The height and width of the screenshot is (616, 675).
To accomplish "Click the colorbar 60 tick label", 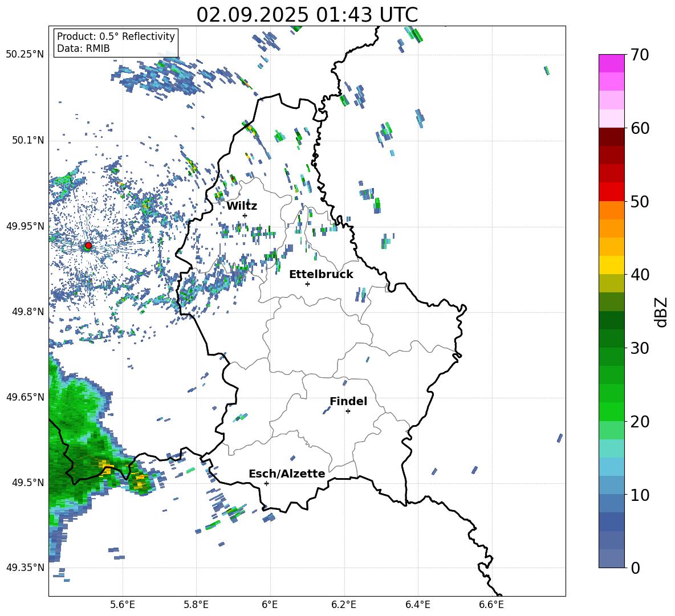I will tap(640, 128).
